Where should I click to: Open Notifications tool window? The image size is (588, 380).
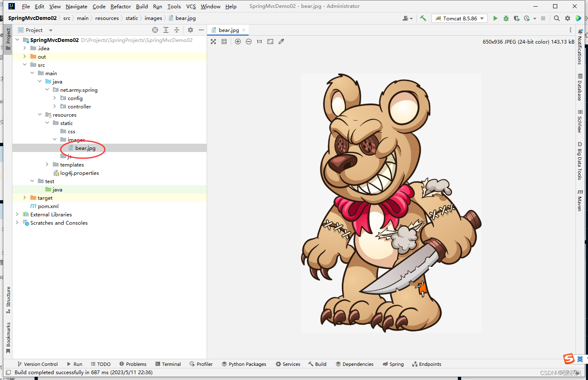[x=580, y=47]
